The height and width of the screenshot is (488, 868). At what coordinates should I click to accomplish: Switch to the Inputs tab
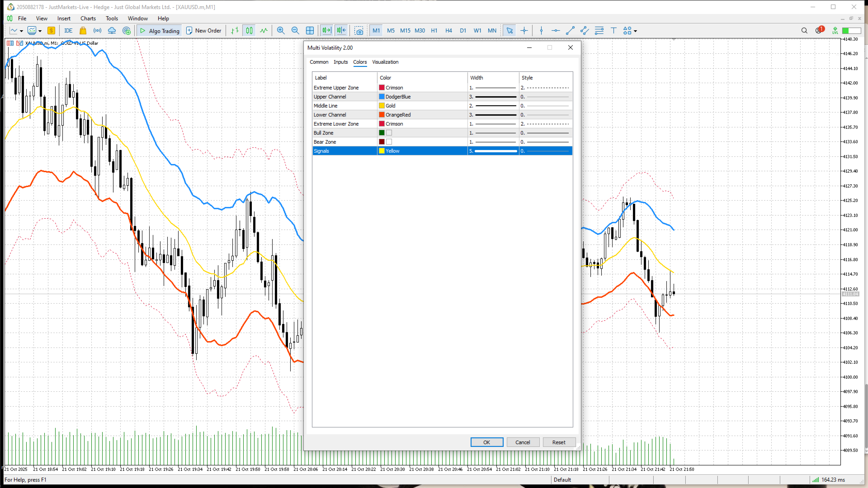340,62
